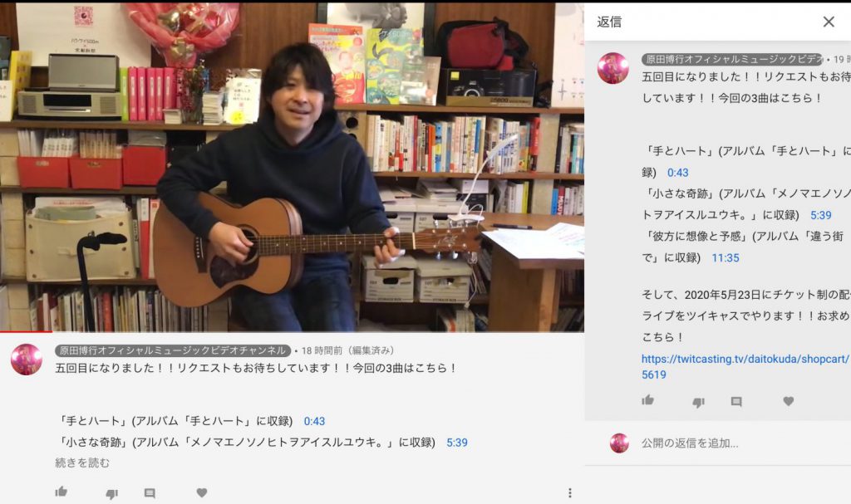Screen dimensions: 851x504
Task: Open 11:35 timestamp in reply panel
Action: 725,258
